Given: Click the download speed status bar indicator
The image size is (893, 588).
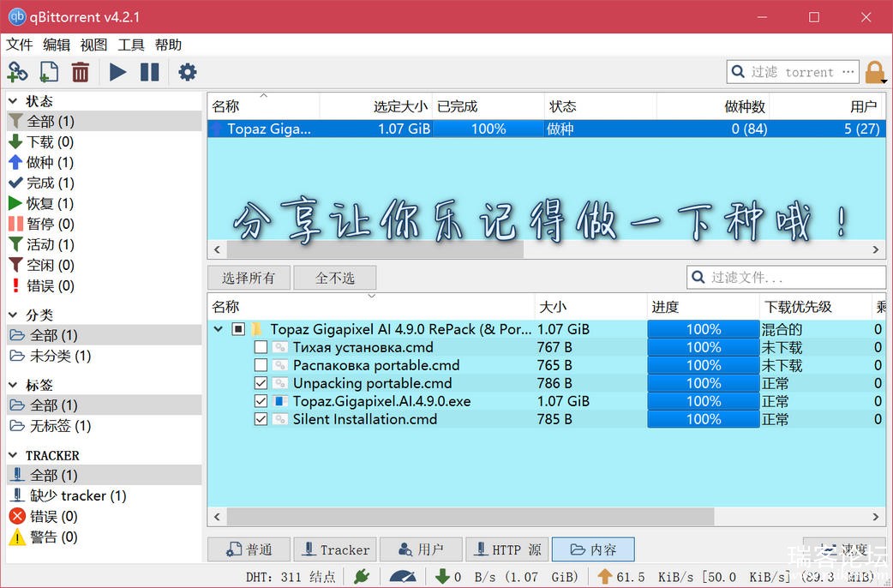Looking at the screenshot, I should click(506, 577).
